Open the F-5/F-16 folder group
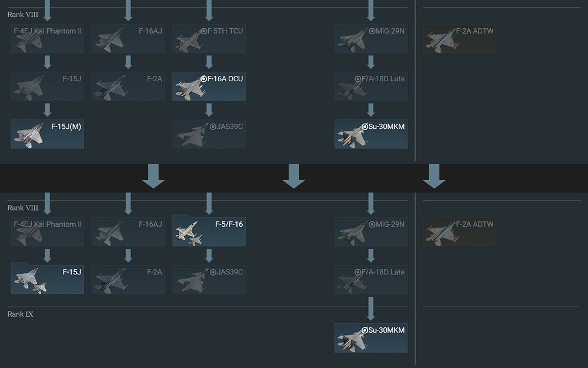This screenshot has height=368, width=588. click(x=209, y=231)
